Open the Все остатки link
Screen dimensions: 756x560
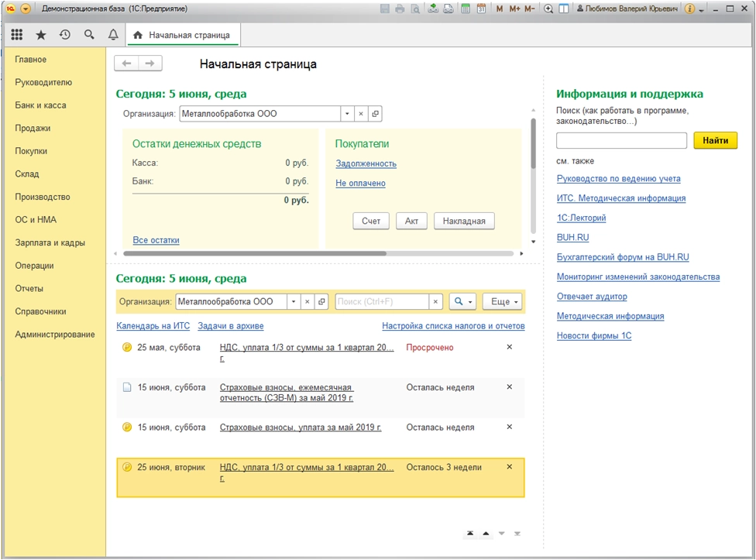(156, 240)
